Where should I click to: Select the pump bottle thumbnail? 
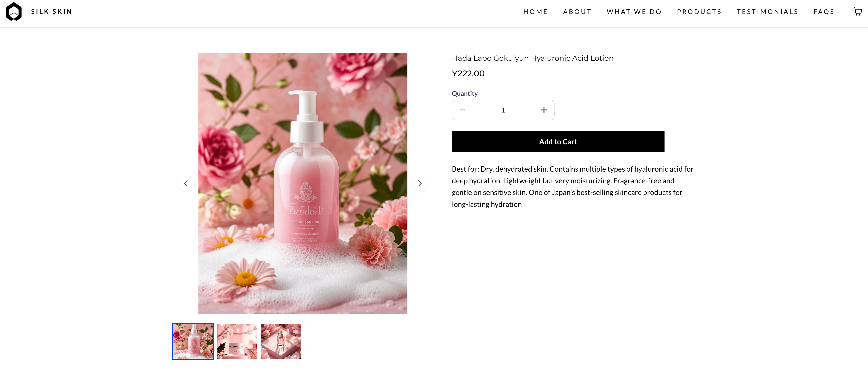[x=193, y=341]
